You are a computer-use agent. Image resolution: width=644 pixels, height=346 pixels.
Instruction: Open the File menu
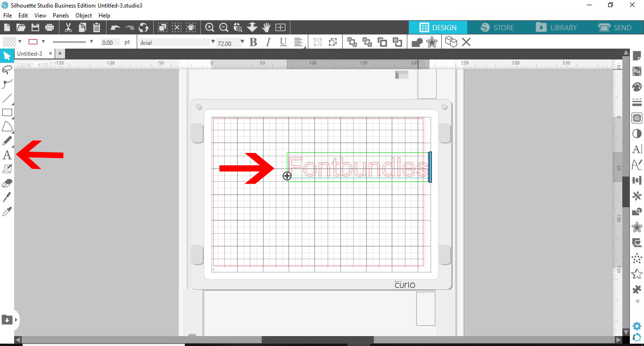point(7,16)
